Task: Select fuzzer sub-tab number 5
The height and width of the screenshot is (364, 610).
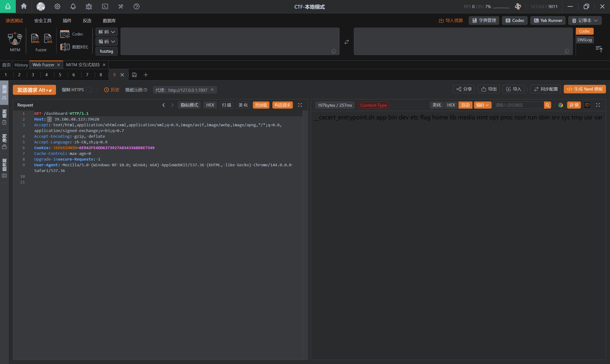Action: [60, 75]
